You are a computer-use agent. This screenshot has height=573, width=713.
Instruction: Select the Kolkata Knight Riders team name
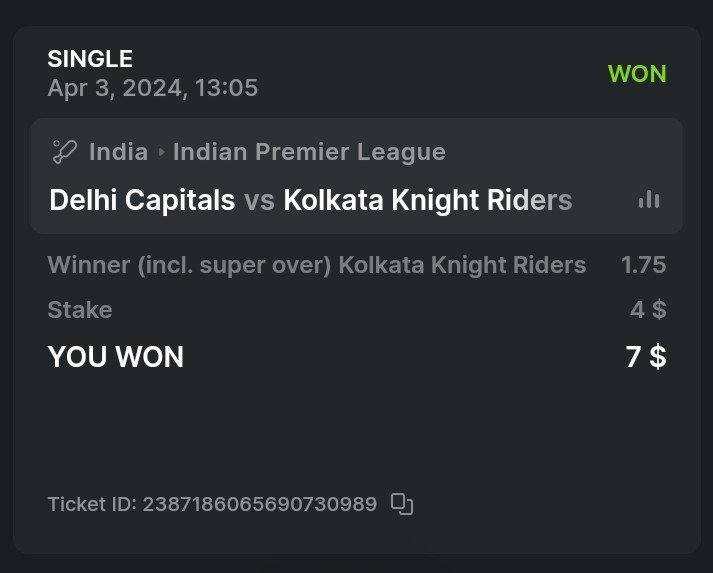(x=427, y=200)
